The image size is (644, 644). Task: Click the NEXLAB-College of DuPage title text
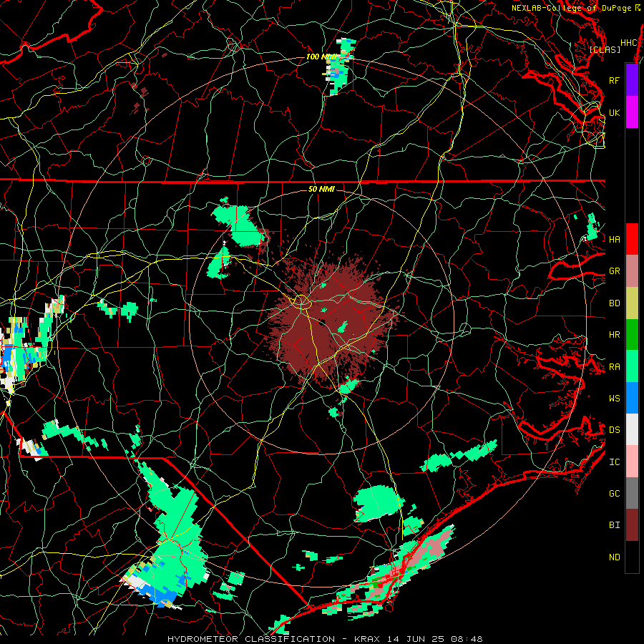572,8
